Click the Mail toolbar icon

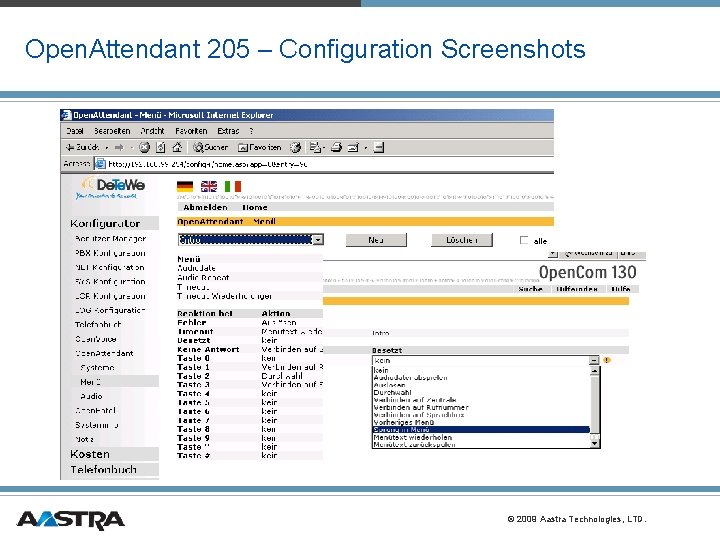tap(315, 147)
